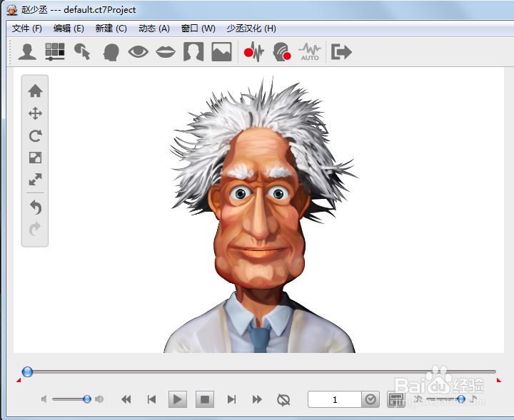The width and height of the screenshot is (514, 420).
Task: Click the right red timeline end marker
Action: point(498,380)
